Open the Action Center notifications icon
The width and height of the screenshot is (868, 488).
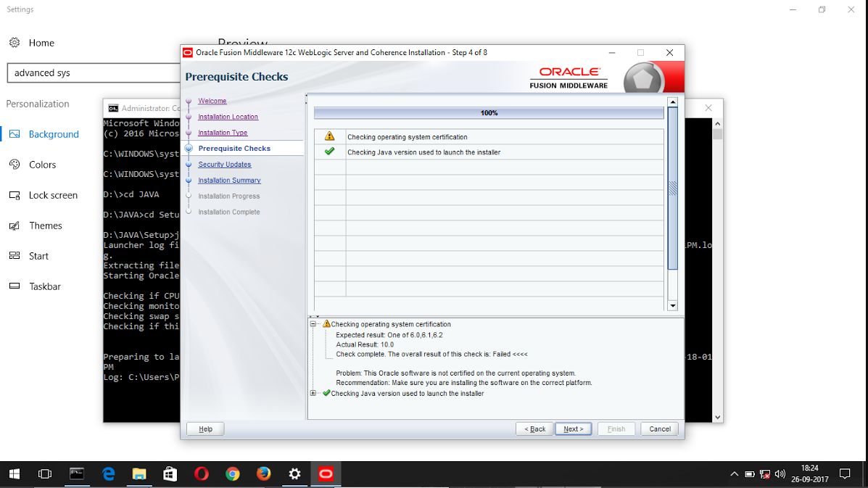point(845,474)
